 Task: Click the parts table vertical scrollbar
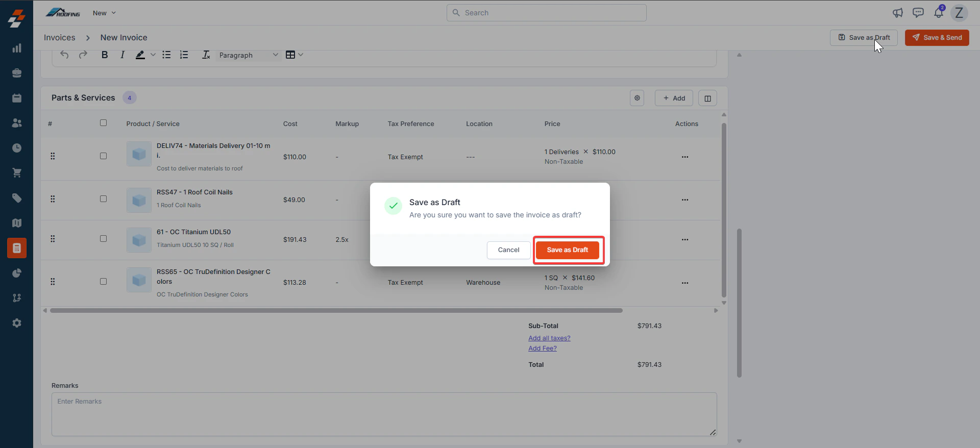coord(724,210)
